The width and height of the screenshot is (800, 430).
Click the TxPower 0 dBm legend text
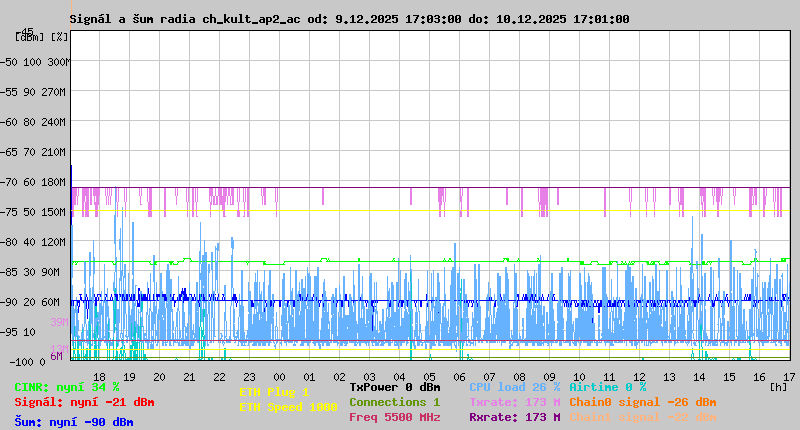[395, 387]
